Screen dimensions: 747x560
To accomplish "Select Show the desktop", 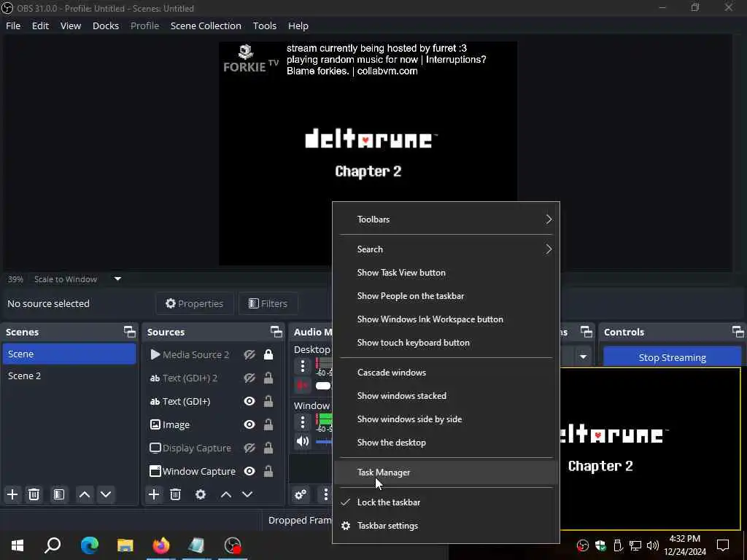I will pos(446,443).
